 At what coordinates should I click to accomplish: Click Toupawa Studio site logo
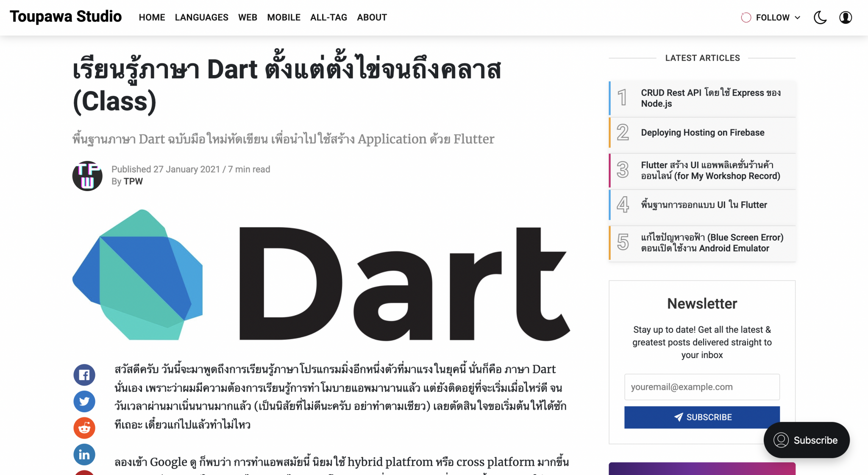coord(66,17)
